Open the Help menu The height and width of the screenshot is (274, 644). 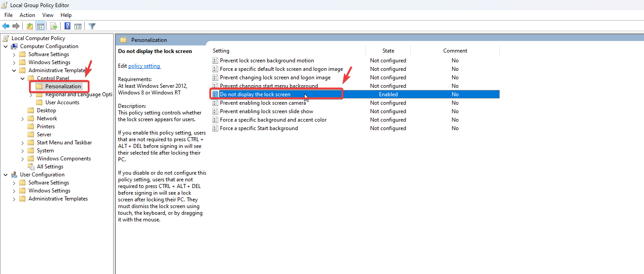(x=66, y=15)
